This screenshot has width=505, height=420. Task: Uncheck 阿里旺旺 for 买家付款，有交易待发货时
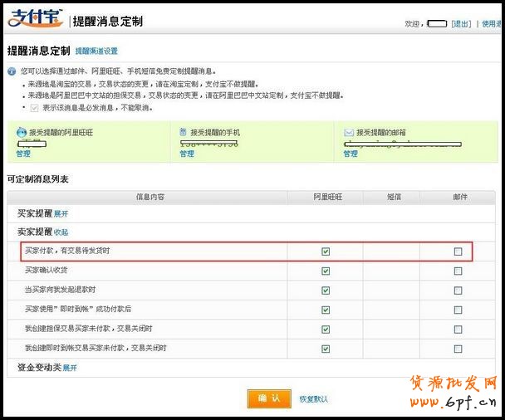coord(326,252)
